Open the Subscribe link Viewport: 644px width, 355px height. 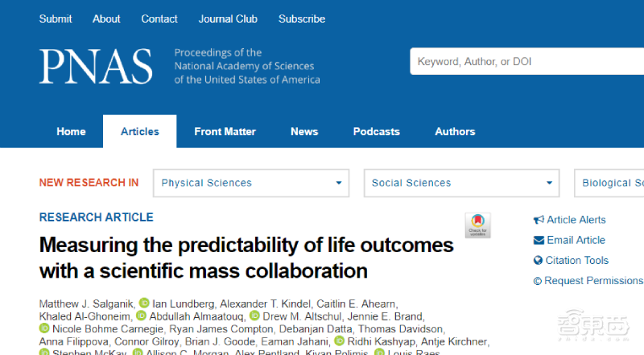point(302,19)
